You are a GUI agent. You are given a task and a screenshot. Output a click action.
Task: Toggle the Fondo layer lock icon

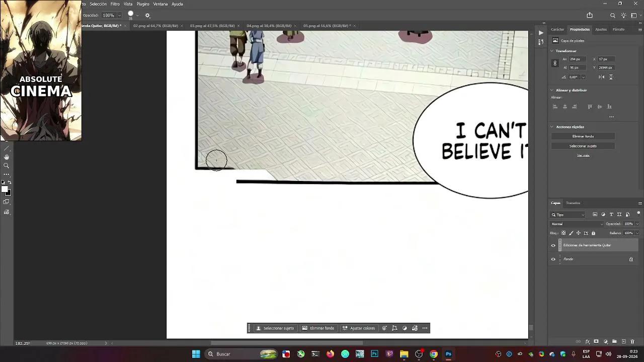pos(631,259)
